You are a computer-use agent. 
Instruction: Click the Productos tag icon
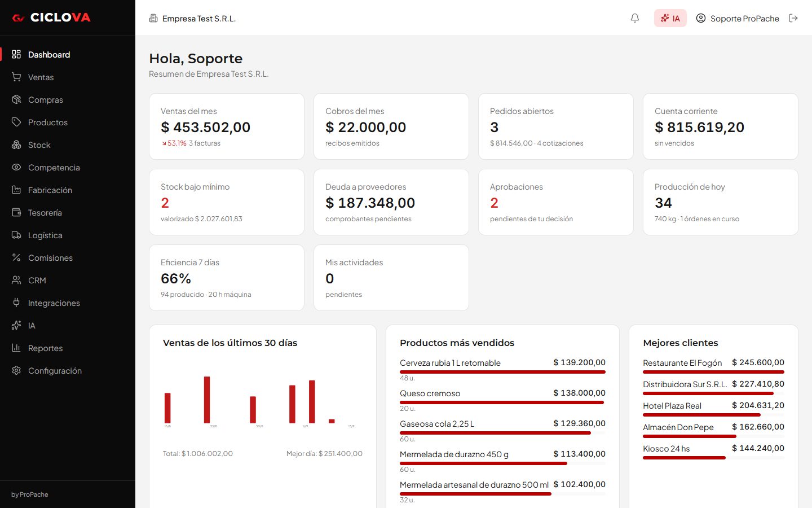[x=16, y=122]
